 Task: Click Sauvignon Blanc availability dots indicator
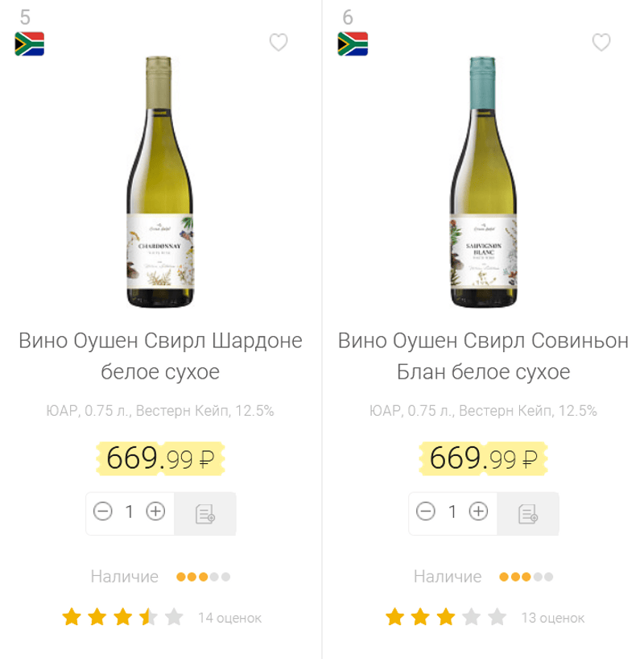click(526, 577)
